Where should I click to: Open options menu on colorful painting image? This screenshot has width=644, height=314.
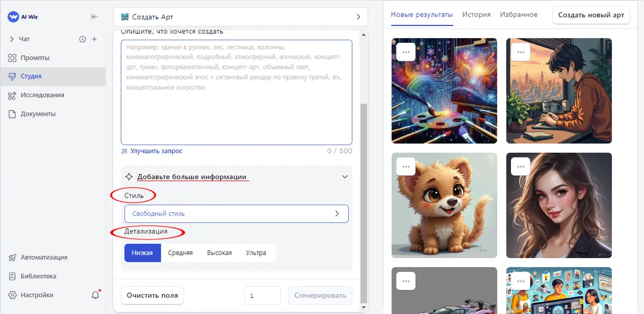click(406, 52)
